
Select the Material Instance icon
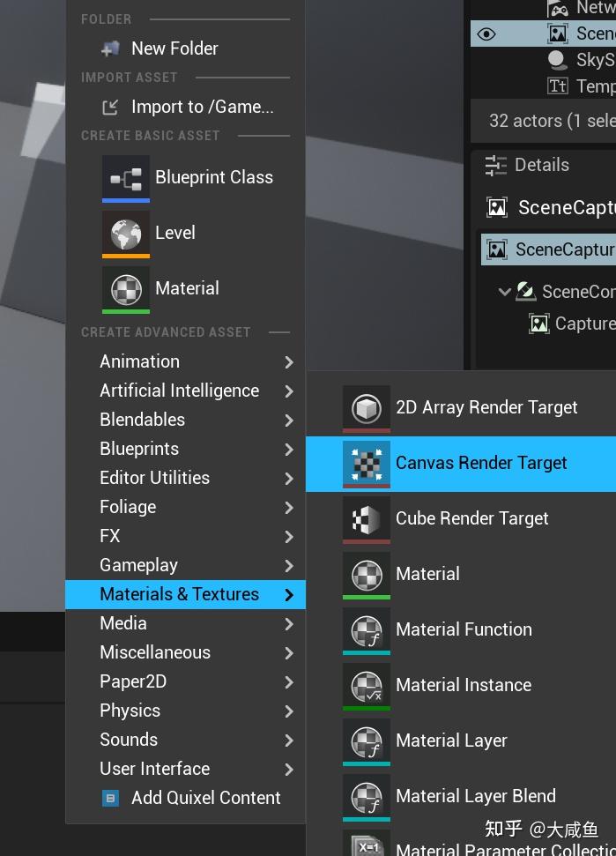[366, 686]
